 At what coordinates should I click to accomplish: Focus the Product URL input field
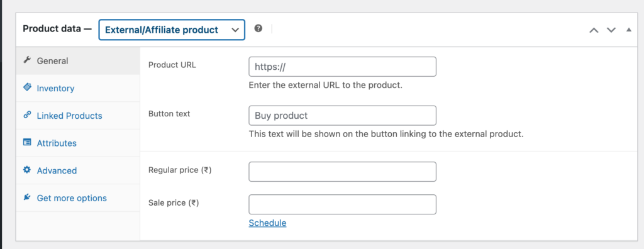coord(343,67)
